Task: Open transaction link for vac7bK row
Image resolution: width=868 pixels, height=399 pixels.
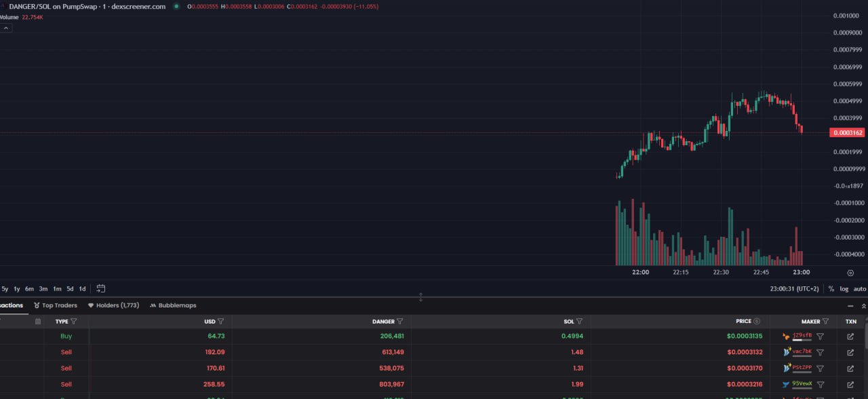Action: (850, 352)
